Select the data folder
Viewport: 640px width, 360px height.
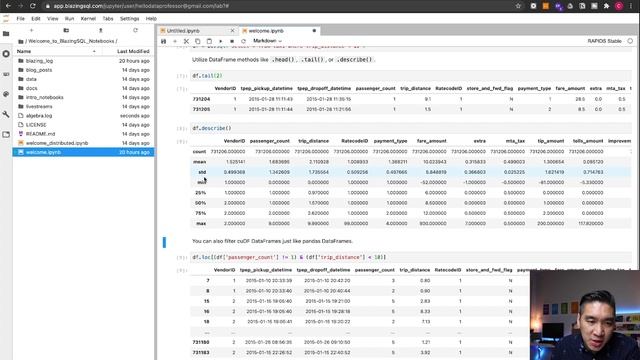coord(83,79)
